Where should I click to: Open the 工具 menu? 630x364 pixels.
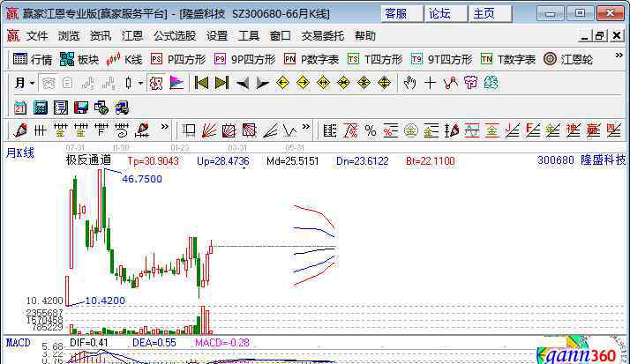[249, 36]
